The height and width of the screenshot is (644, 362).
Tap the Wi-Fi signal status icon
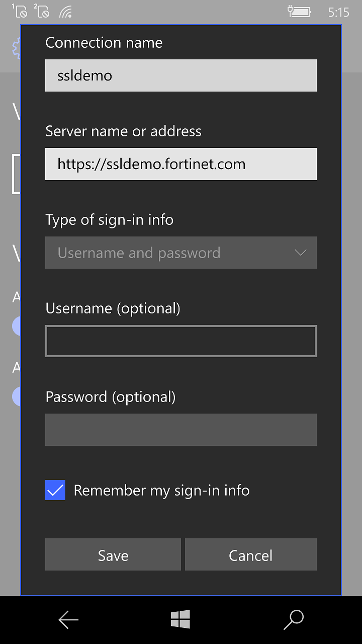click(x=65, y=12)
